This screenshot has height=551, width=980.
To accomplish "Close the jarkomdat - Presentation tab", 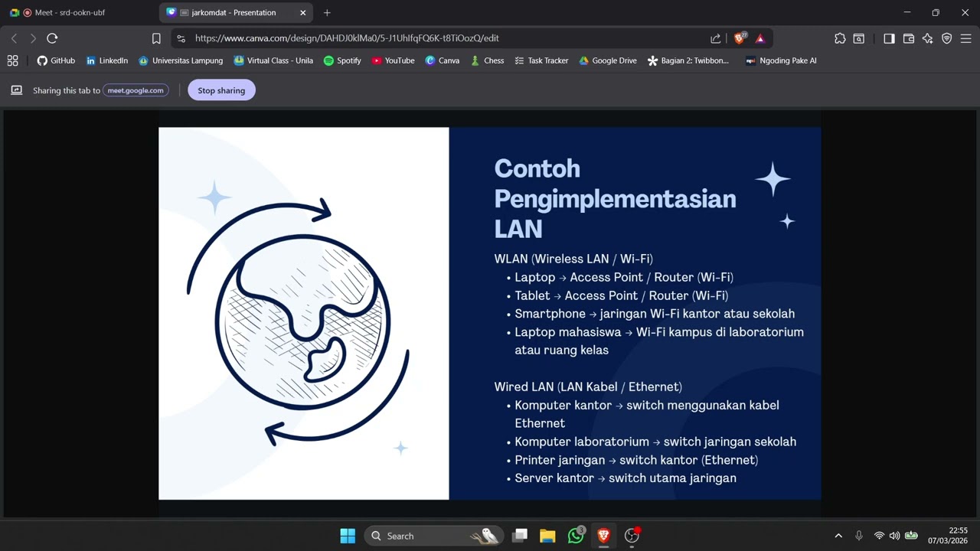I will pos(302,13).
